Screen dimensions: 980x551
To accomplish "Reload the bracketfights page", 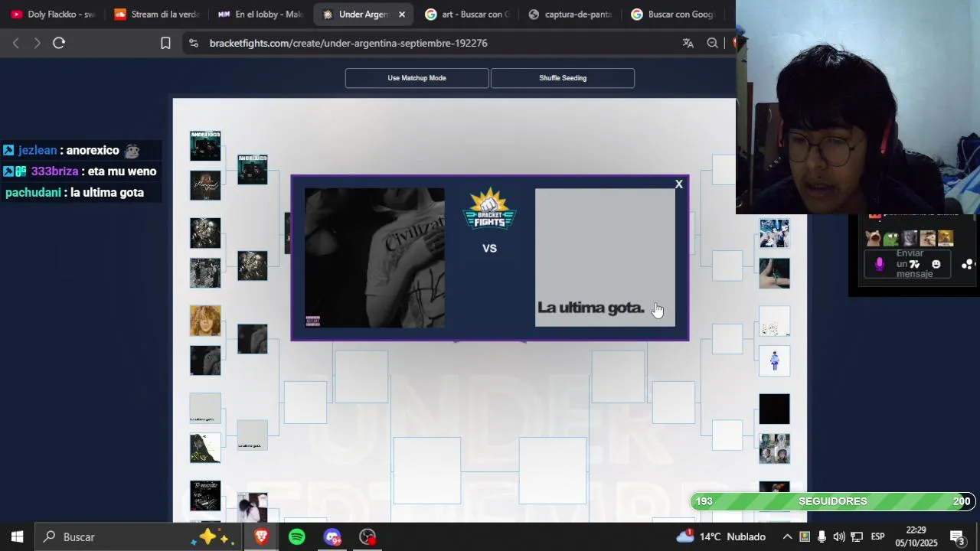I will (59, 43).
